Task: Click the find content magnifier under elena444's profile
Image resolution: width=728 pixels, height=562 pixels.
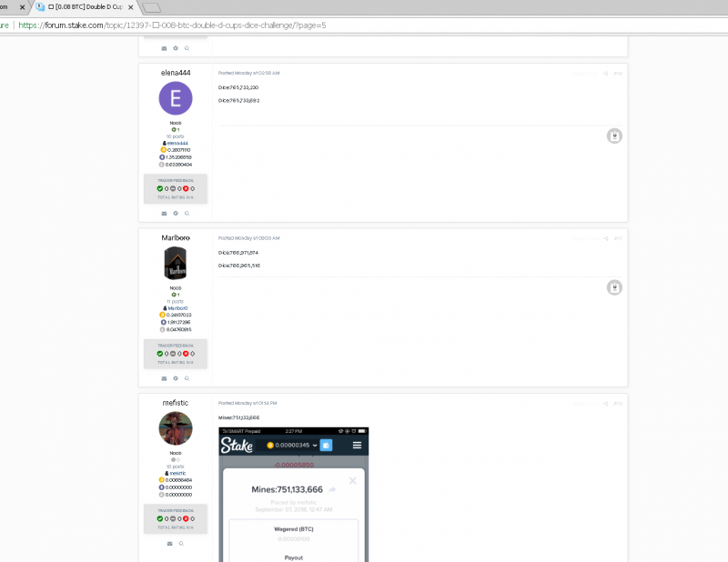Action: pyautogui.click(x=187, y=214)
